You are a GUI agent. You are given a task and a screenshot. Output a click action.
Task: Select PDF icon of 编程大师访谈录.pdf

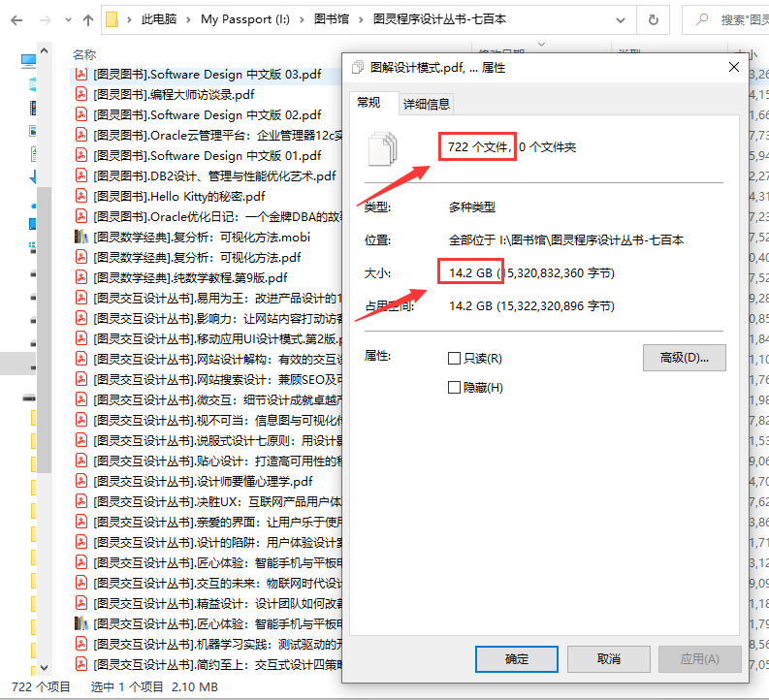[80, 95]
